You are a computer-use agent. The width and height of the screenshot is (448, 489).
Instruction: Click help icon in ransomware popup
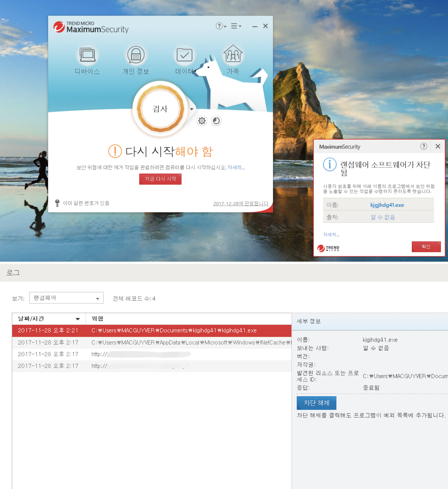424,146
